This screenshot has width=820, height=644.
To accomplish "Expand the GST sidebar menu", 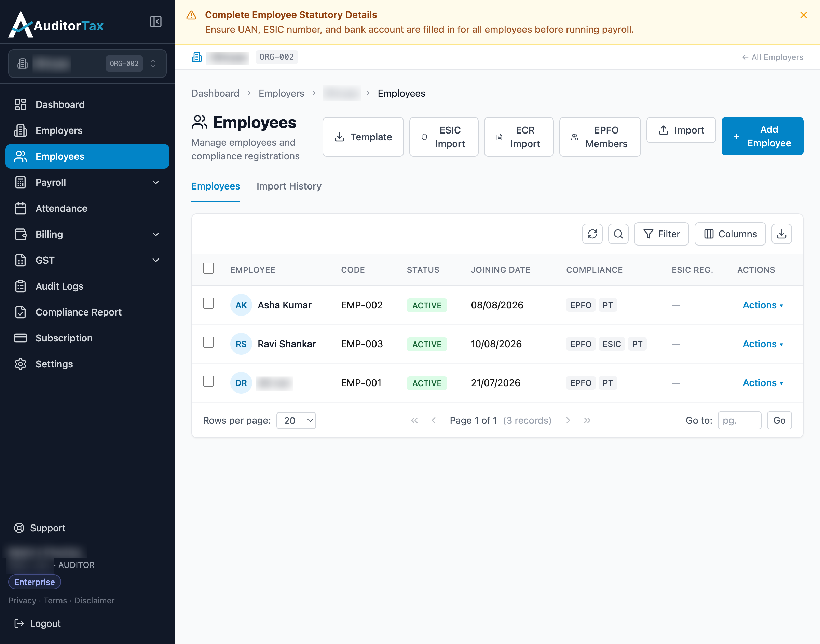I will click(87, 260).
